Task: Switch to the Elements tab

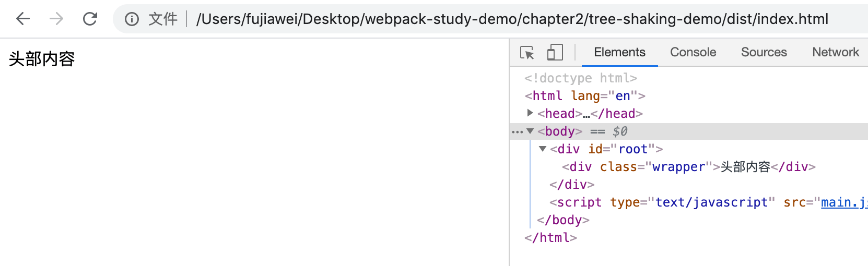Action: coord(619,52)
